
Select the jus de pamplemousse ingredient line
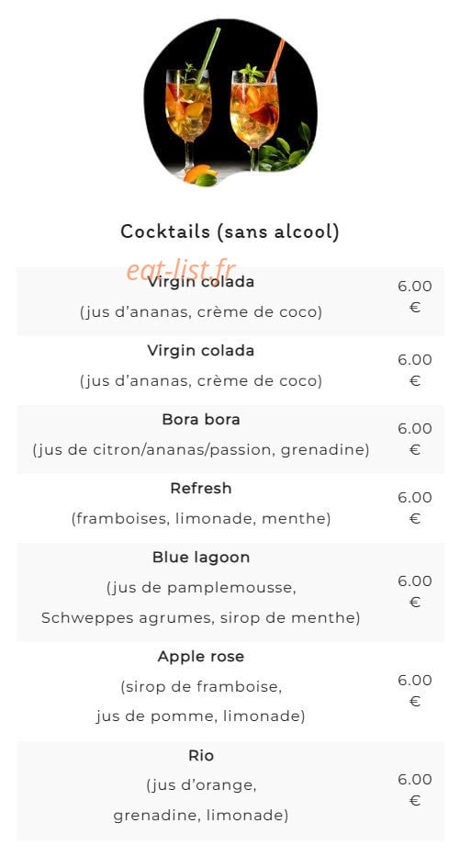tap(201, 587)
